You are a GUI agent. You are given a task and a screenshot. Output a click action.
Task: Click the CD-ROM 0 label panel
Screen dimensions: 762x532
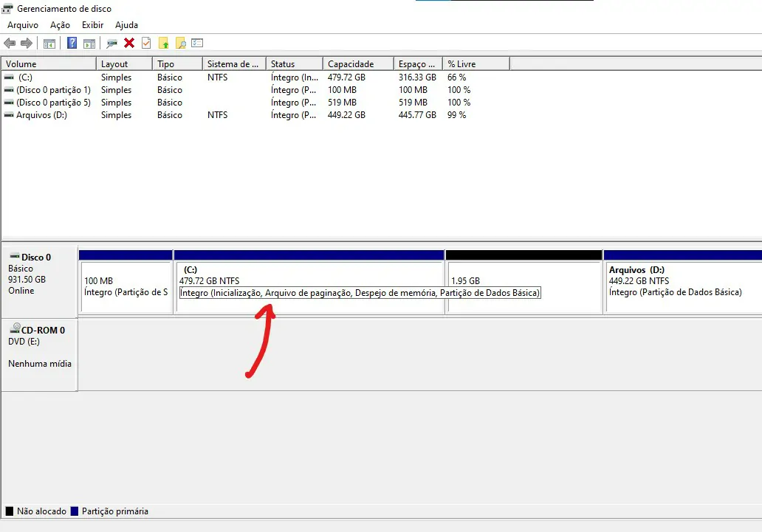[39, 355]
